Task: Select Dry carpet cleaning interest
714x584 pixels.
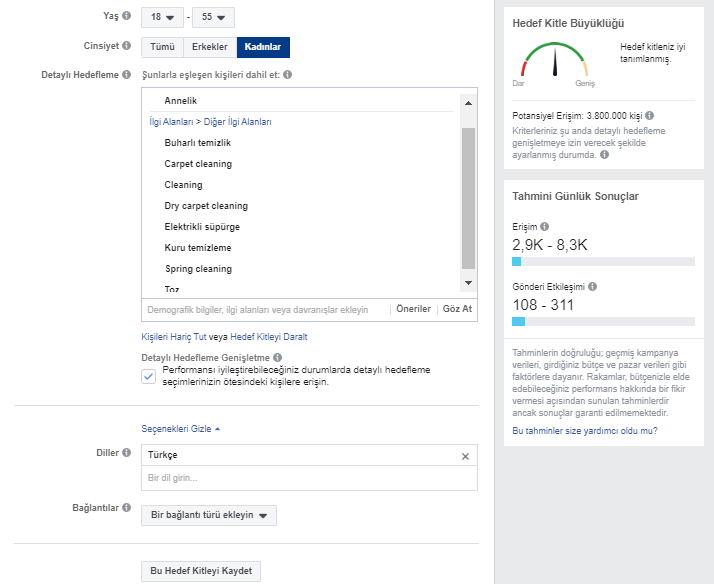Action: click(206, 206)
